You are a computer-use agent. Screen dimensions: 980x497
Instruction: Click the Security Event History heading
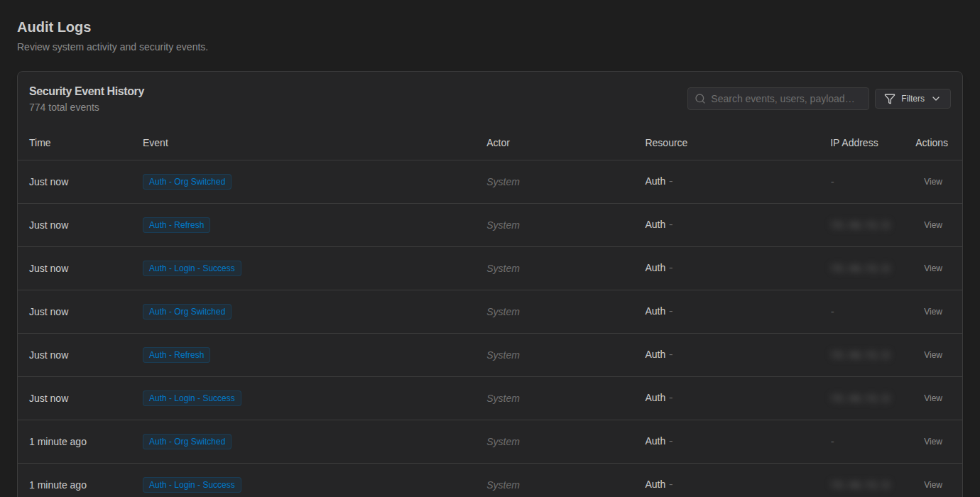87,91
